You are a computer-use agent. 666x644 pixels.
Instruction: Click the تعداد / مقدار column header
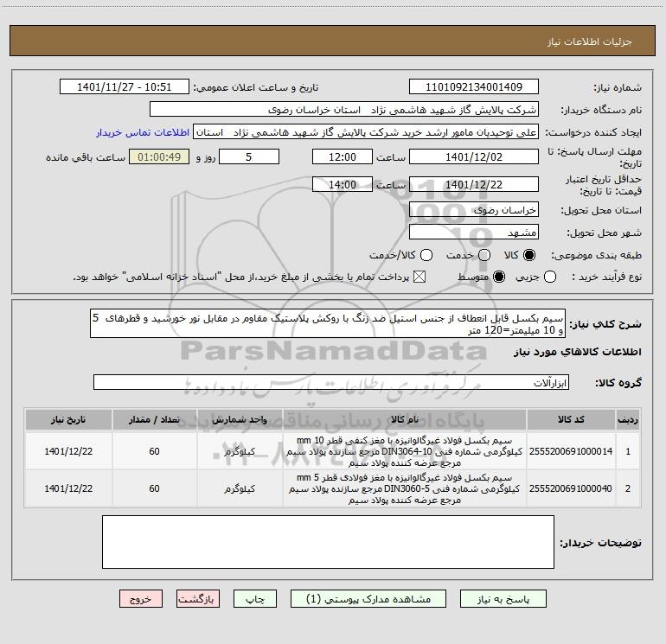tap(154, 419)
